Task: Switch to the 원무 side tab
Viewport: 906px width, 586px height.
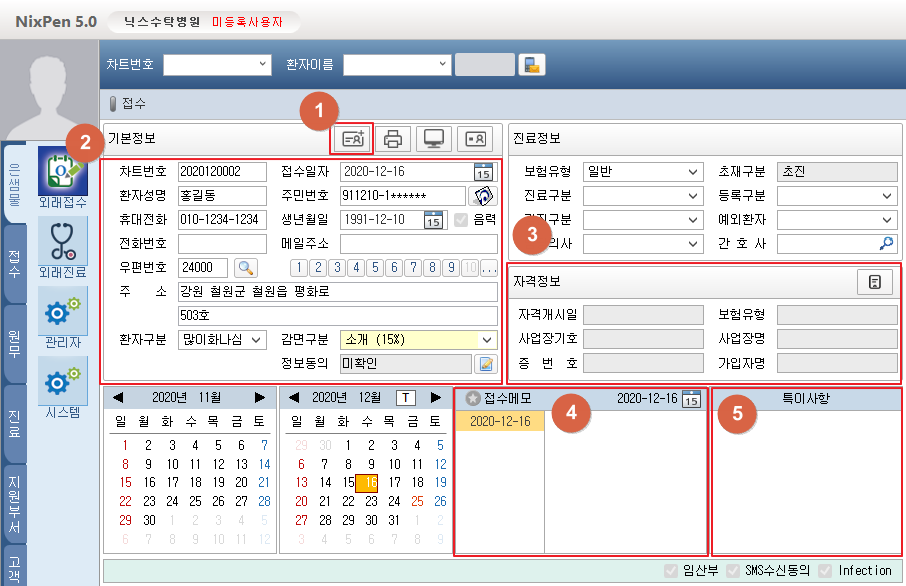Action: (x=15, y=338)
